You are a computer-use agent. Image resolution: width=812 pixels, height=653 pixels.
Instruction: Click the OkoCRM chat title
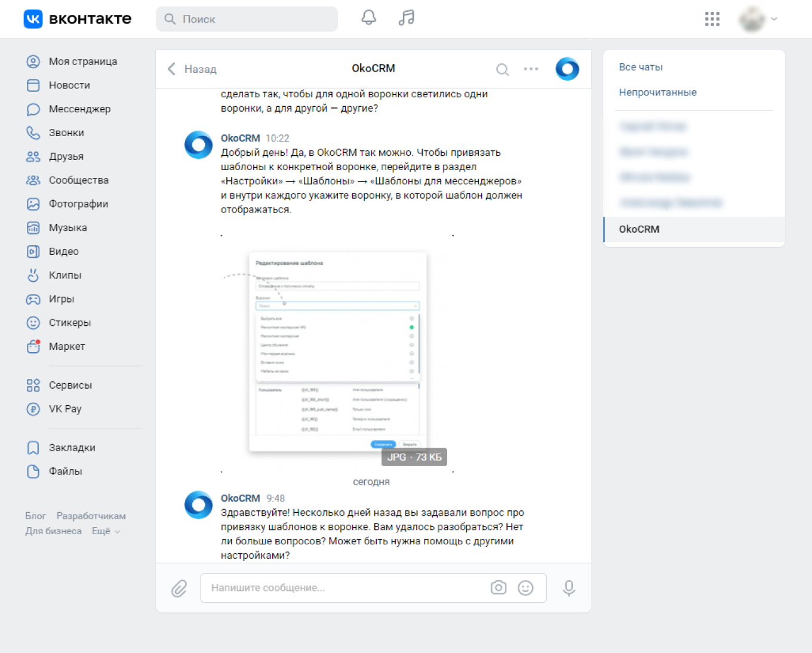373,69
